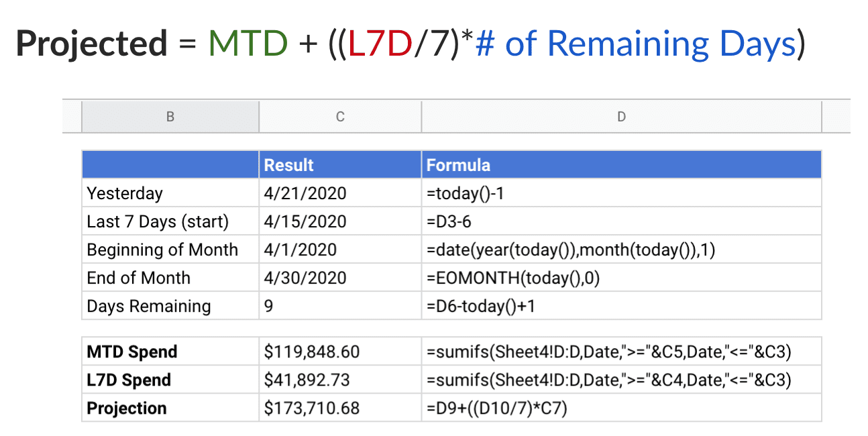This screenshot has width=868, height=436.
Task: Select the $41,892.73 L7D value cell
Action: pyautogui.click(x=340, y=380)
